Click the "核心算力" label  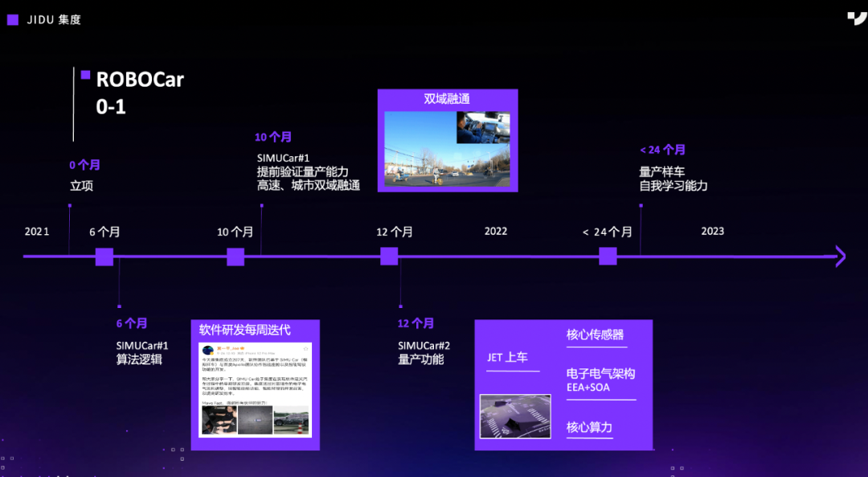(x=590, y=427)
